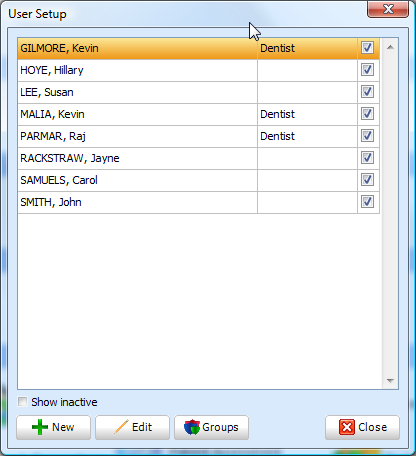Click the scrollbar up arrow of user list
This screenshot has width=416, height=456.
point(390,47)
